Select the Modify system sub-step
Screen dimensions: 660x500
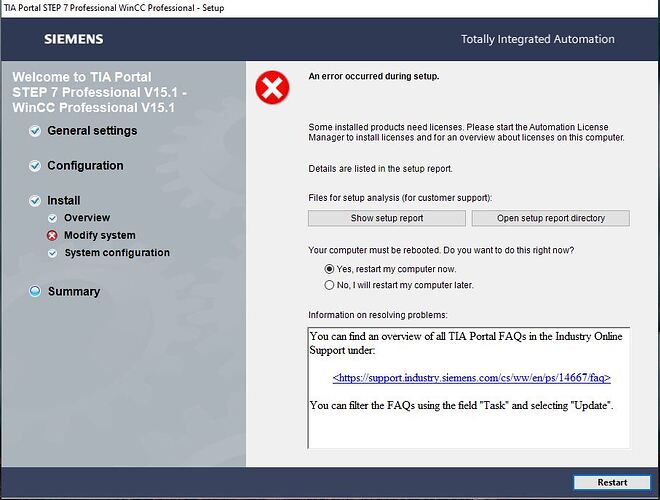(x=100, y=235)
